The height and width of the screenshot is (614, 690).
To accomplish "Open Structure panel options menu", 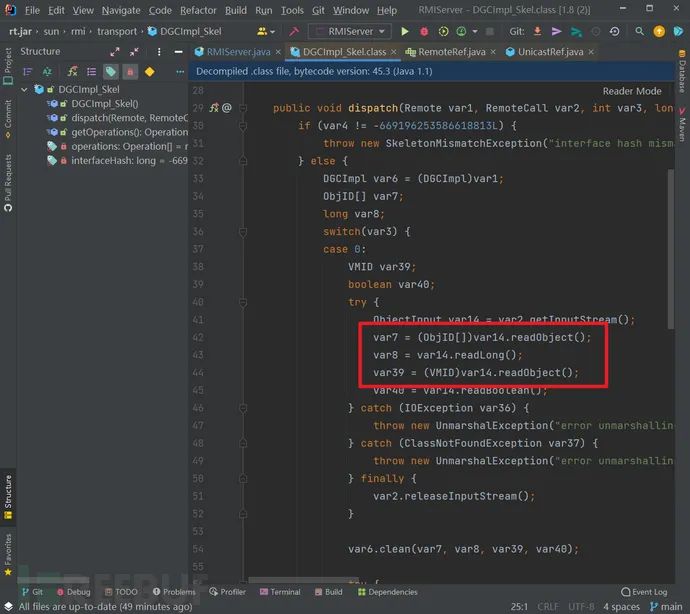I will (158, 52).
